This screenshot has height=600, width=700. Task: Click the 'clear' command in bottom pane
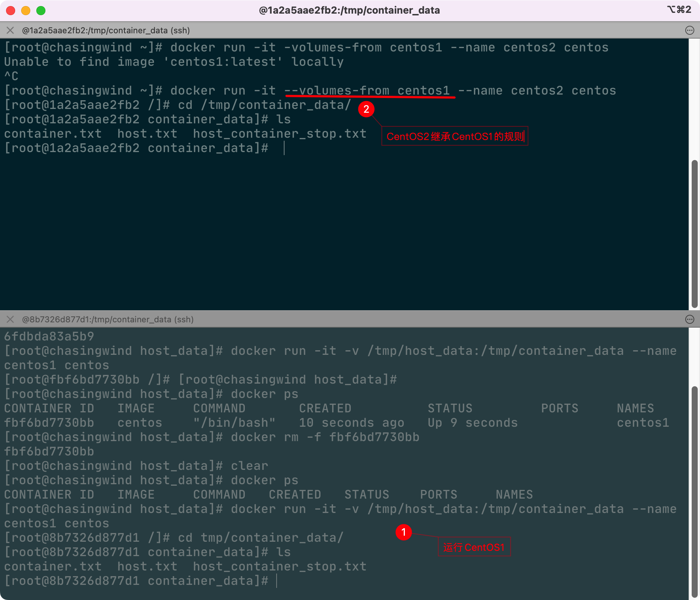click(250, 466)
